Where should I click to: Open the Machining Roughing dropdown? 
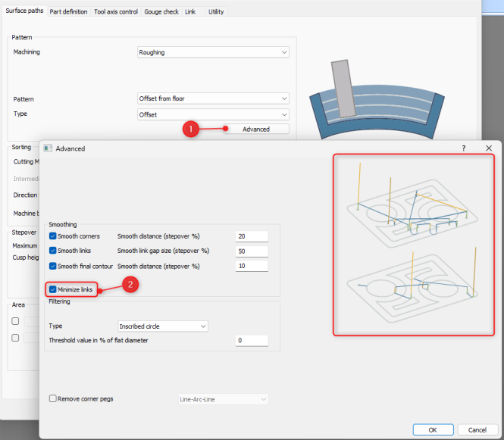[x=213, y=53]
